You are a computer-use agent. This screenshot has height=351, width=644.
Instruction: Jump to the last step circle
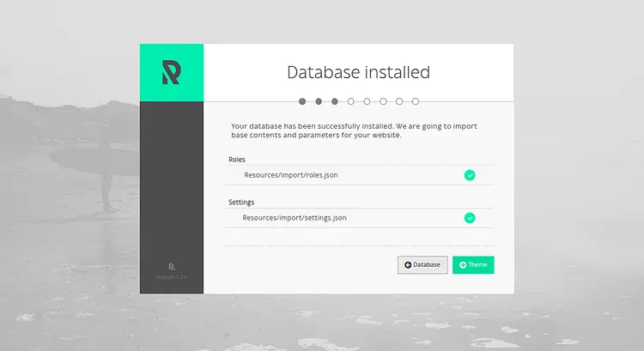[416, 101]
